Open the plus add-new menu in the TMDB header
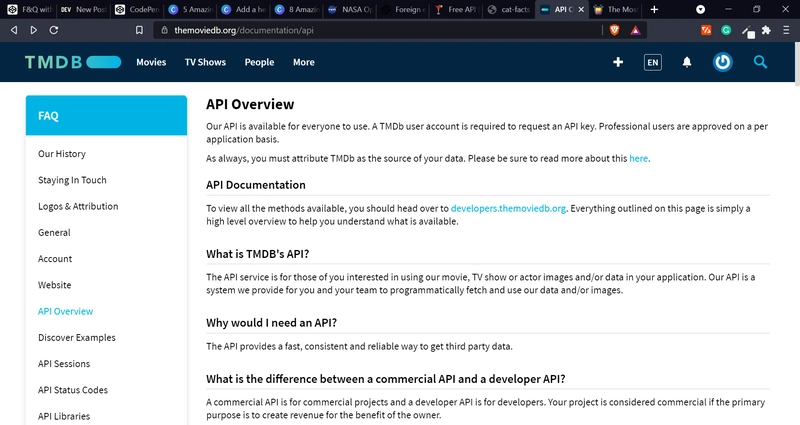Image resolution: width=800 pixels, height=425 pixels. coord(618,62)
